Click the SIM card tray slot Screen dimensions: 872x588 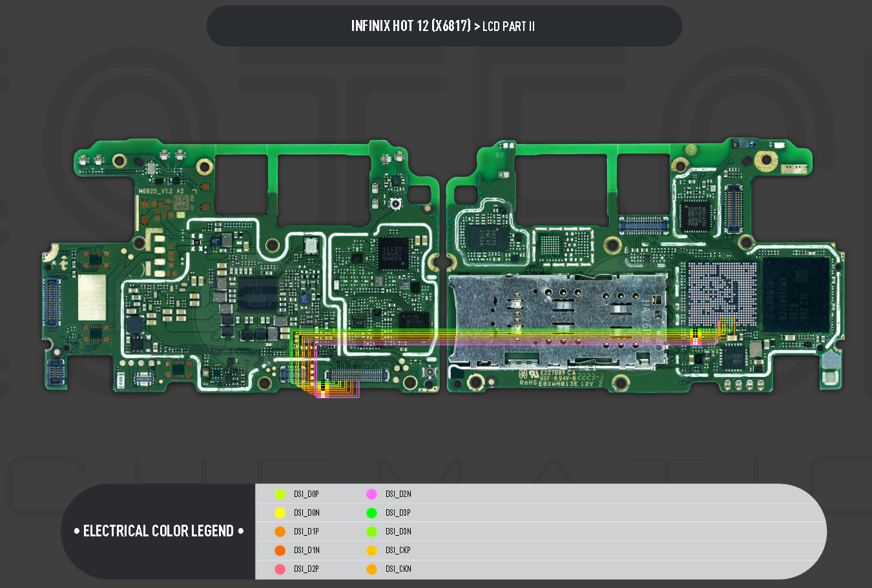(558, 320)
